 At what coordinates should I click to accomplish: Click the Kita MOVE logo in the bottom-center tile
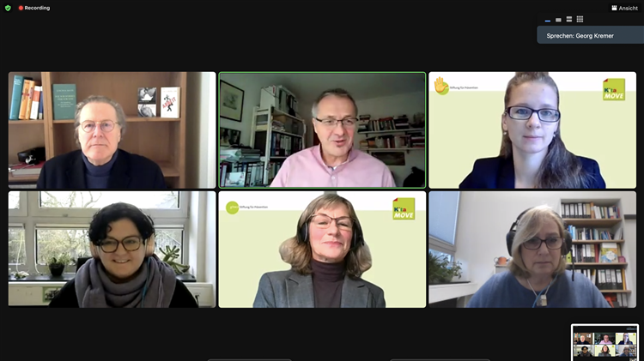tap(404, 209)
